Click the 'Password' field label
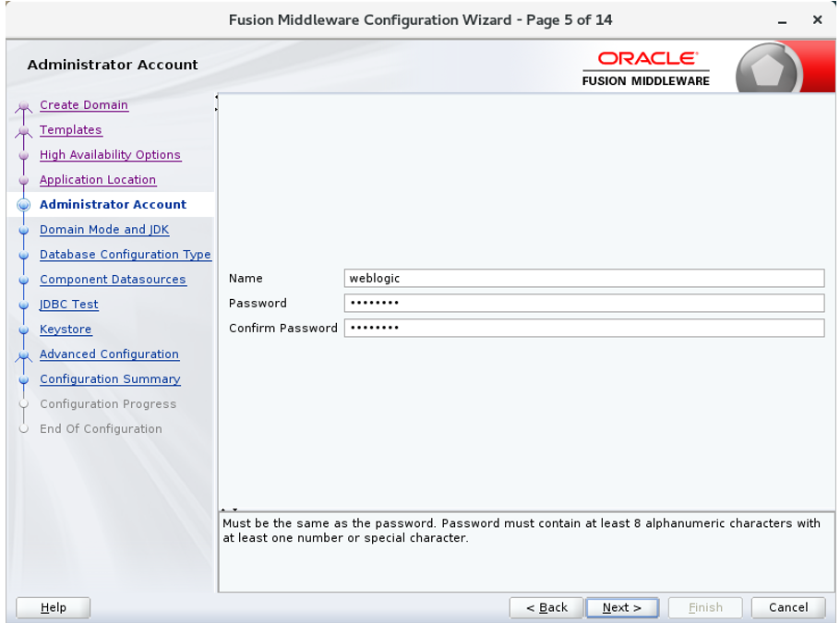 coord(258,304)
